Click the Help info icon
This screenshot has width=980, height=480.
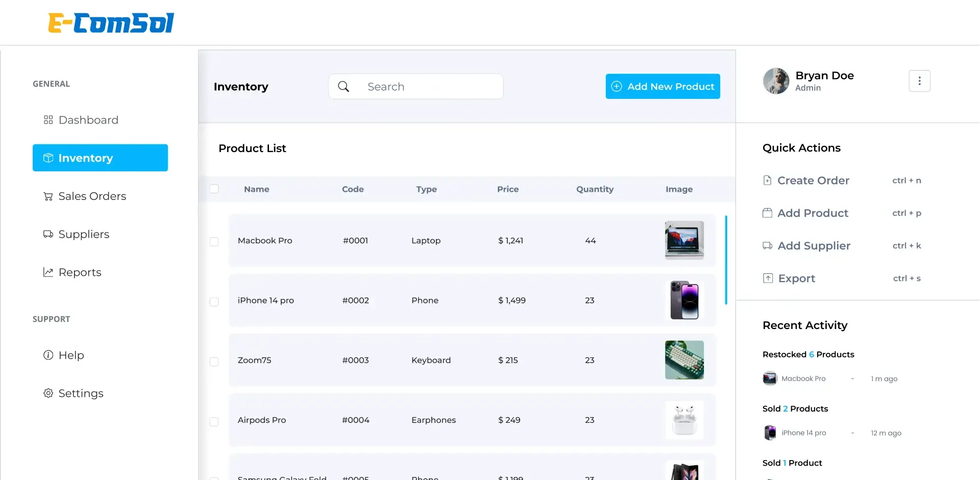[x=48, y=355]
